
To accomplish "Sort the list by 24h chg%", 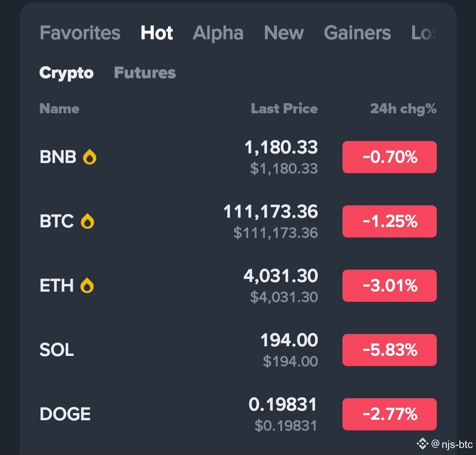I will (403, 108).
